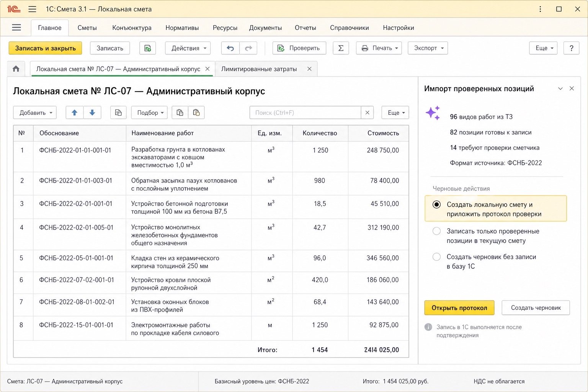Open the table Еще dropdown near search

tap(395, 113)
